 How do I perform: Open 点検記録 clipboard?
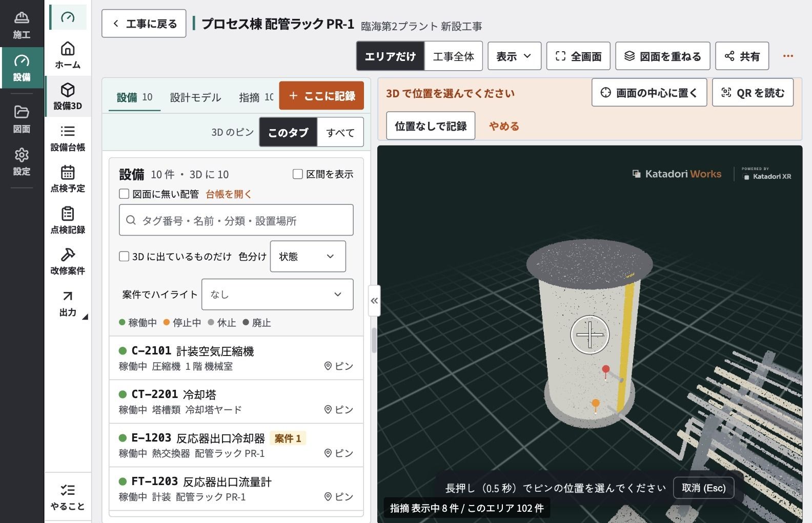[x=68, y=221]
